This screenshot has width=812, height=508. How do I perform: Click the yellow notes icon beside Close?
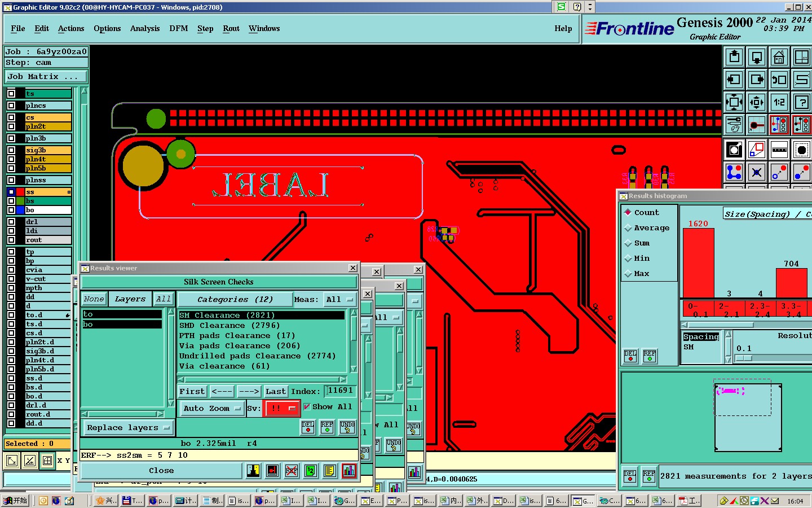click(330, 471)
